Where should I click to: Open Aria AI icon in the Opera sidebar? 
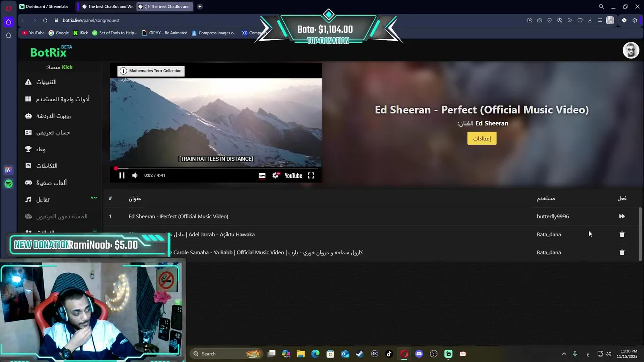click(x=8, y=170)
